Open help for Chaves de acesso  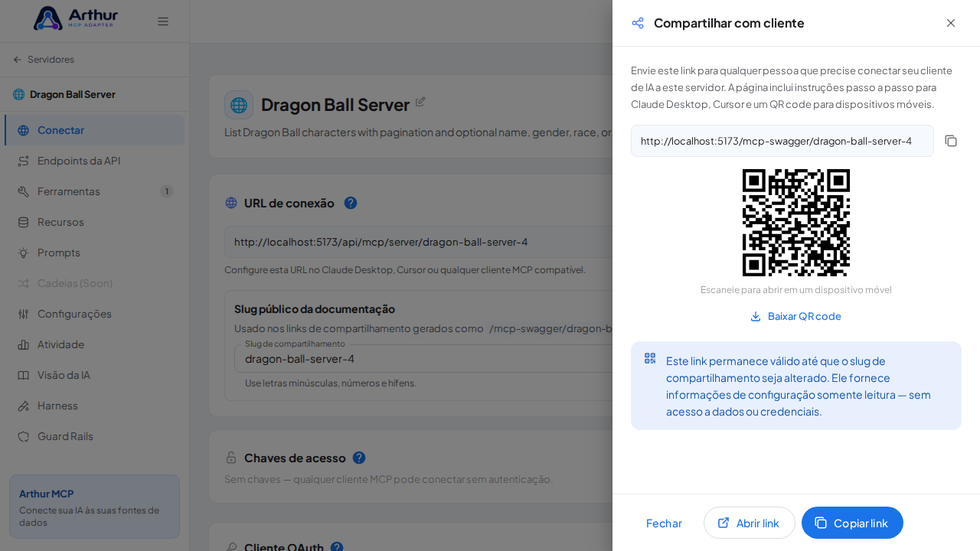tap(359, 458)
